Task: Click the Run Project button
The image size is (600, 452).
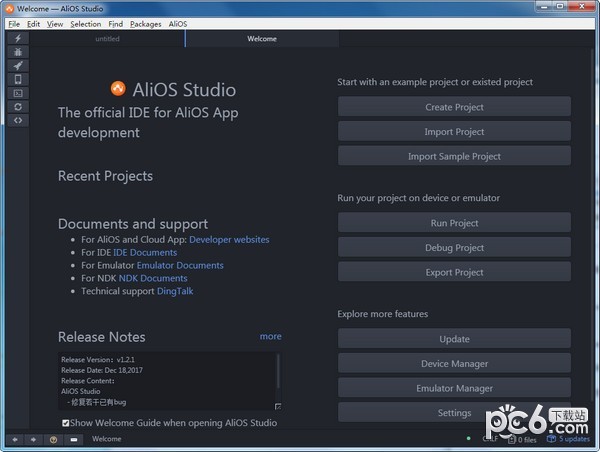Action: coord(454,223)
